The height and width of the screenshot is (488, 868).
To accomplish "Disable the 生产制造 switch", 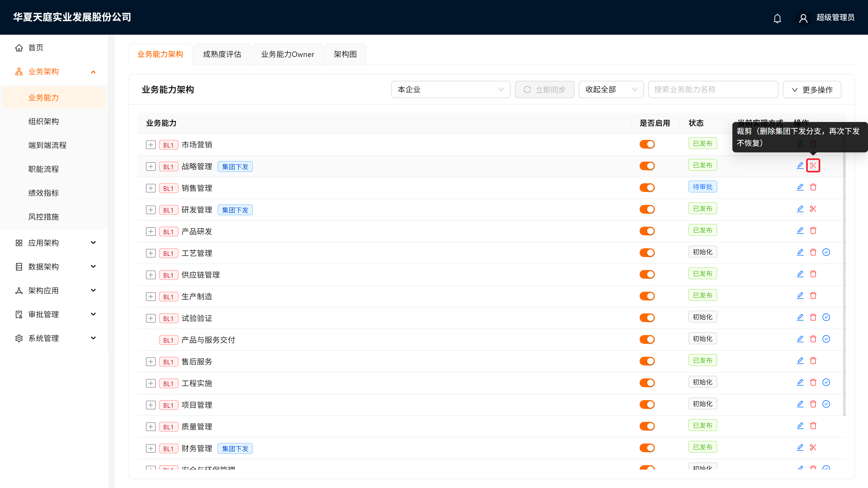I will click(x=647, y=296).
